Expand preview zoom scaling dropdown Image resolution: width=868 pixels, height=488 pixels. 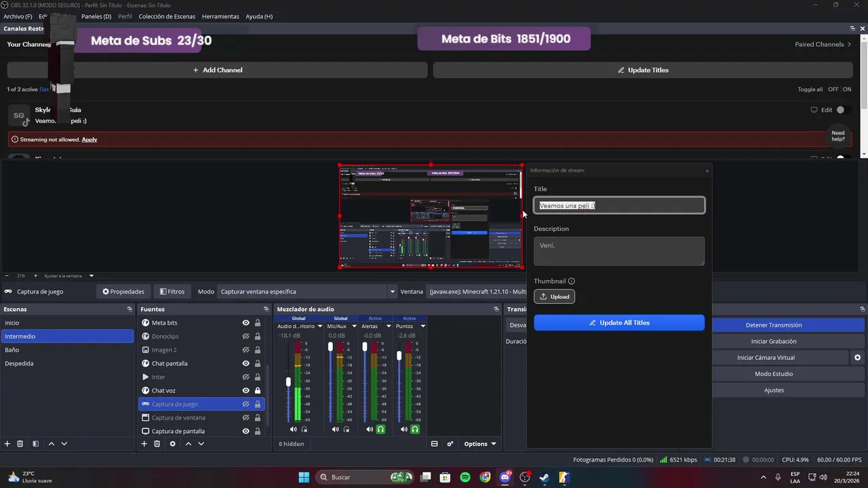coord(92,276)
